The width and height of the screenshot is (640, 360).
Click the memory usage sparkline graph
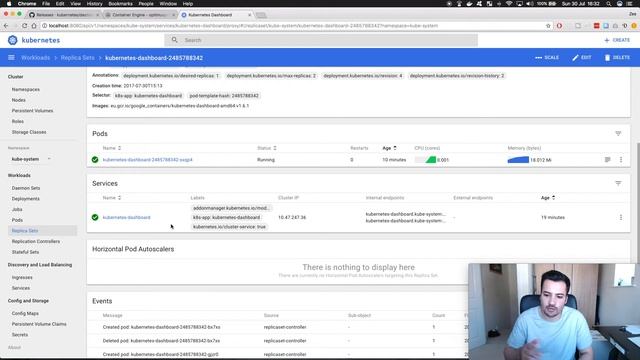point(518,160)
